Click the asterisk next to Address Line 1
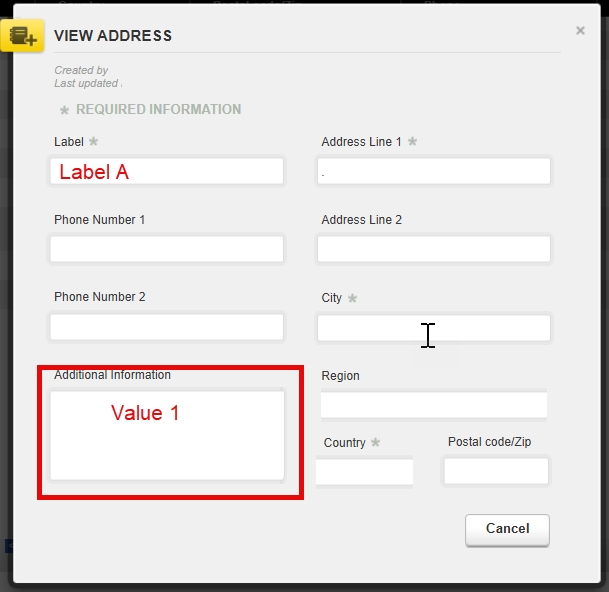Viewport: 609px width, 592px height. (412, 141)
